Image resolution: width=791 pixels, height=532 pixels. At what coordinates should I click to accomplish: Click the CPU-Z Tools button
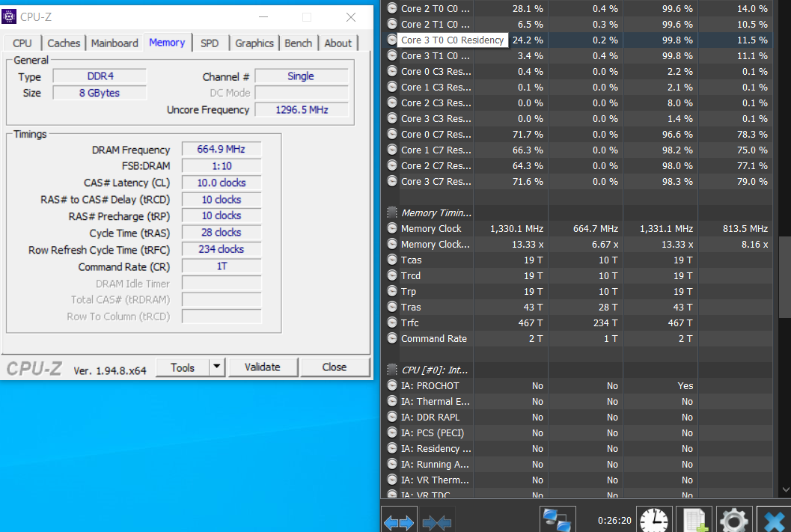pyautogui.click(x=183, y=367)
